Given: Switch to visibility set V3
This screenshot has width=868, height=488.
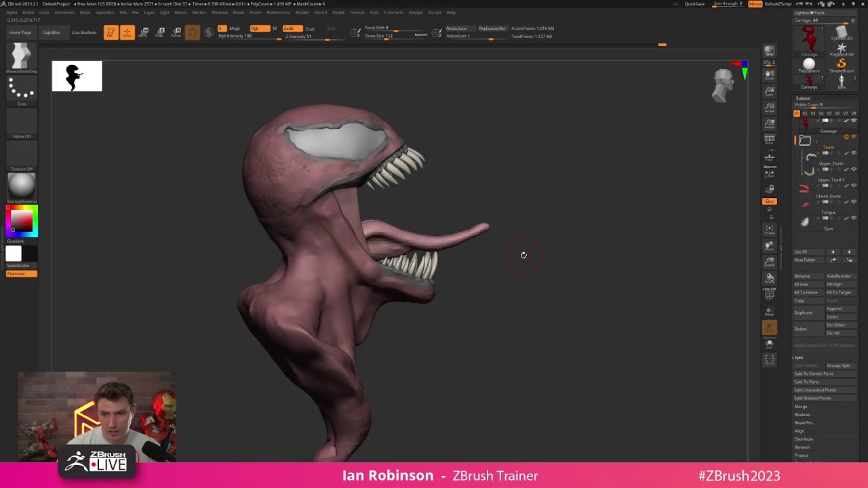Looking at the screenshot, I should pos(813,113).
